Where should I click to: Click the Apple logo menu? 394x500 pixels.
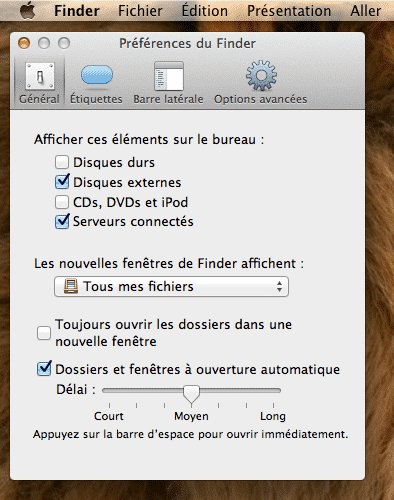click(28, 11)
